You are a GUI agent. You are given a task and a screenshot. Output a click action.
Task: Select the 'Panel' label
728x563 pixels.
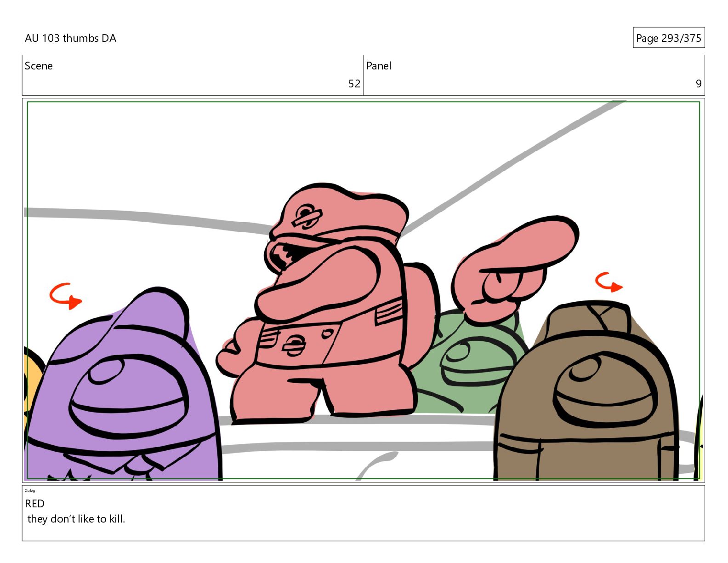click(379, 66)
